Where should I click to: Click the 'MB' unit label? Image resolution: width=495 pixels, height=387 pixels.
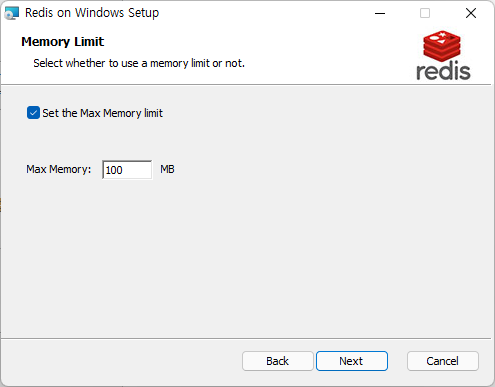[167, 169]
